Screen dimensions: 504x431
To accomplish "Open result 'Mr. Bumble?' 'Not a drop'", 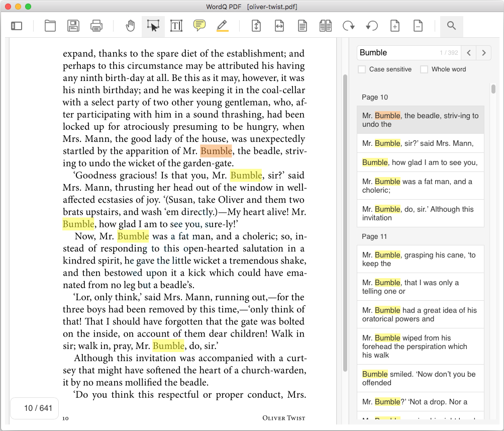I will (421, 402).
